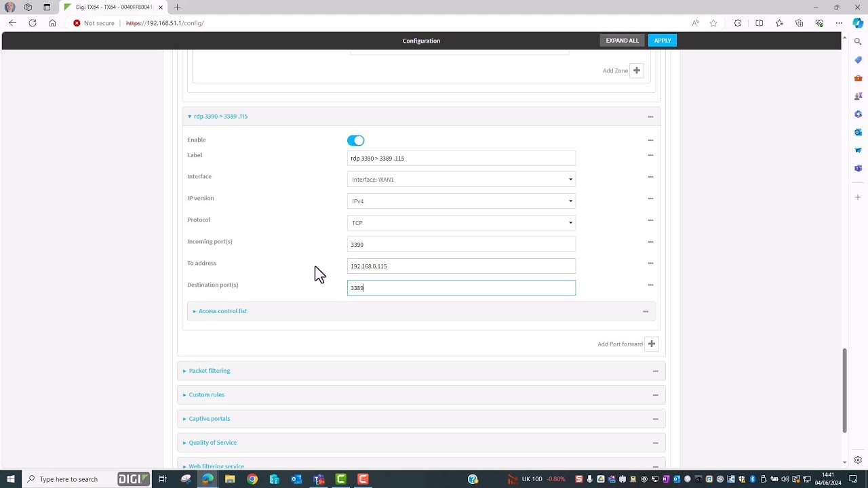Open a new browser tab
868x488 pixels.
(177, 7)
